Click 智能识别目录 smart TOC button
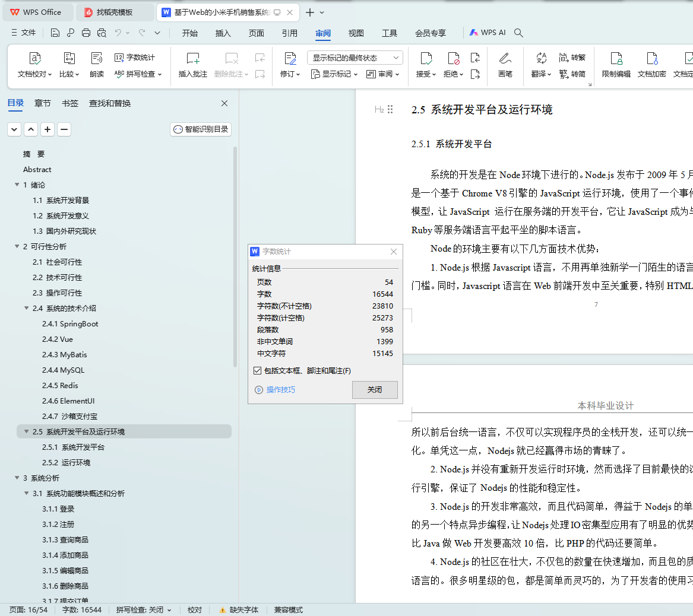Viewport: 693px width, 616px height. pos(201,129)
